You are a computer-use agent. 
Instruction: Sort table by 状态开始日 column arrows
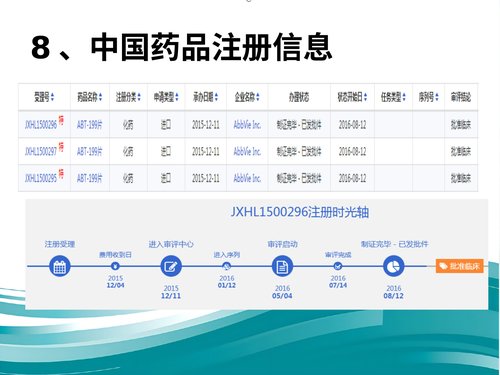[366, 97]
